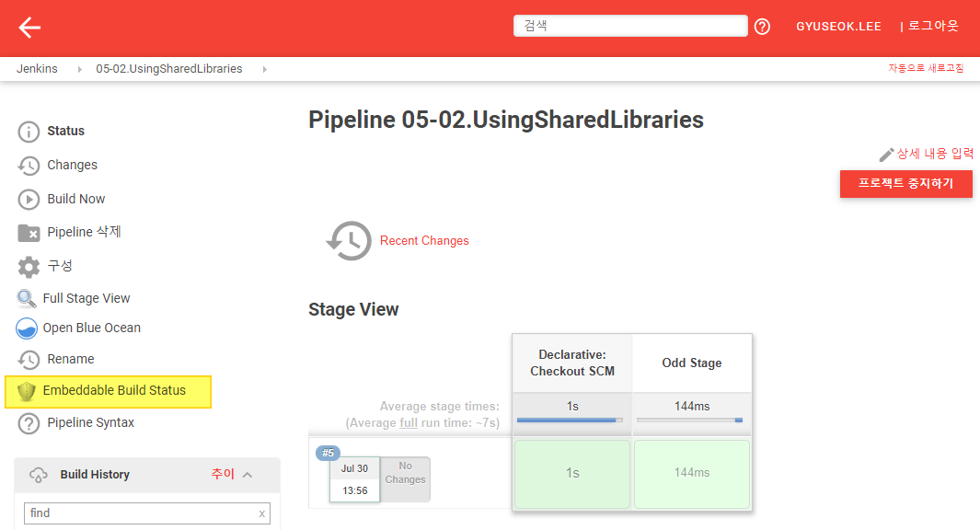Click the Pipeline 삭제 folder icon
This screenshot has height=530, width=980.
coord(29,233)
